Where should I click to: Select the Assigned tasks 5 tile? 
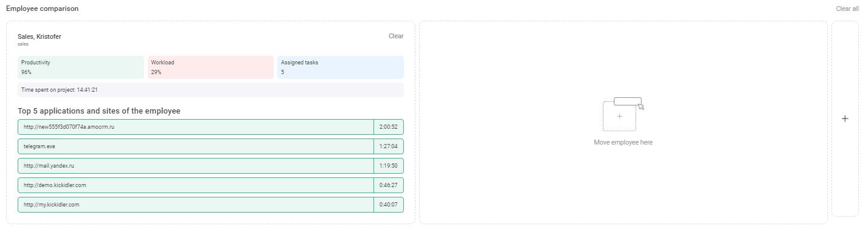point(341,67)
